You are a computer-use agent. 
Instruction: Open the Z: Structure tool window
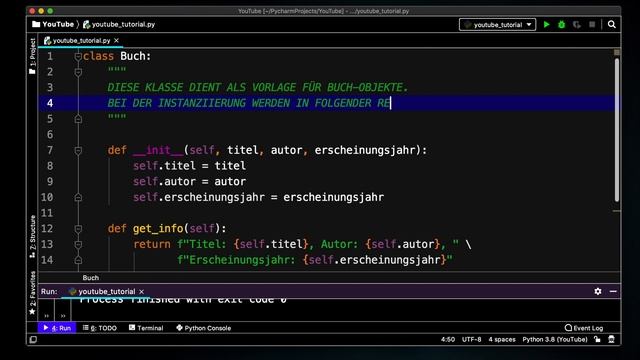[33, 237]
